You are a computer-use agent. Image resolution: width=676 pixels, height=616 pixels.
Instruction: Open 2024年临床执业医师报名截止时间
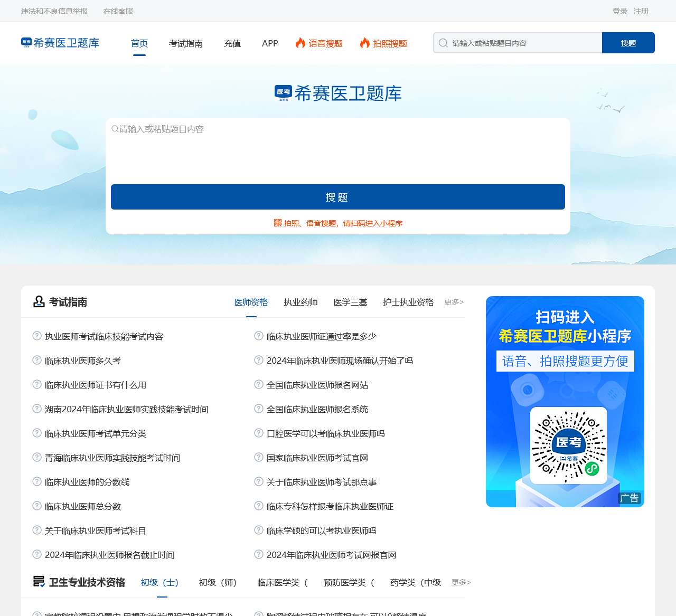click(110, 555)
